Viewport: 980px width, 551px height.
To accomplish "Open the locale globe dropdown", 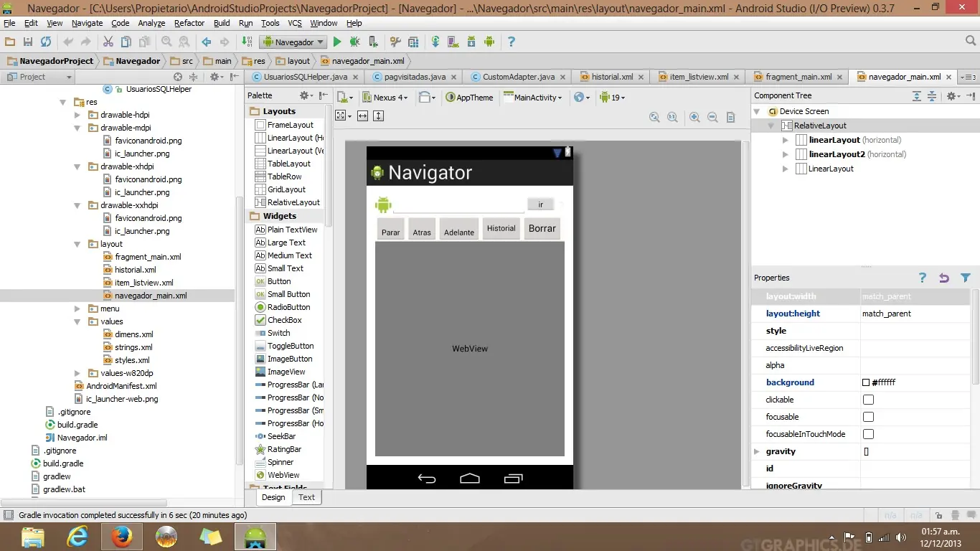I will point(582,98).
